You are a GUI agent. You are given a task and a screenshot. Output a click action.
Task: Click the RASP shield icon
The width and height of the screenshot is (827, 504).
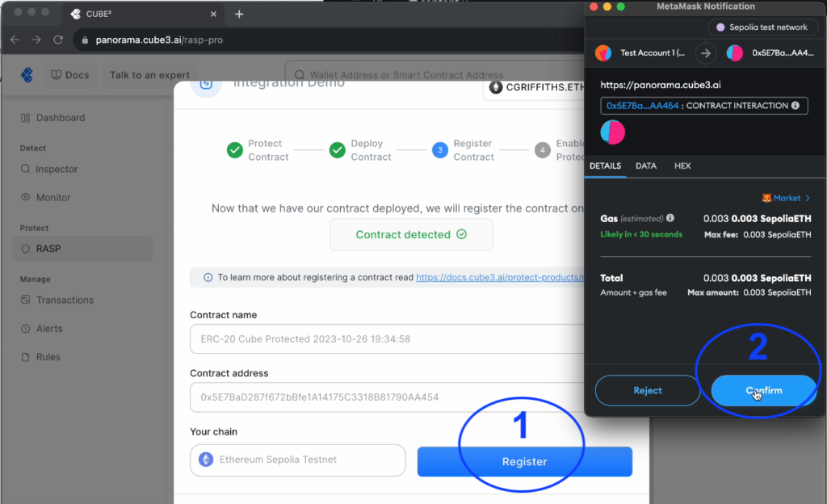click(25, 249)
